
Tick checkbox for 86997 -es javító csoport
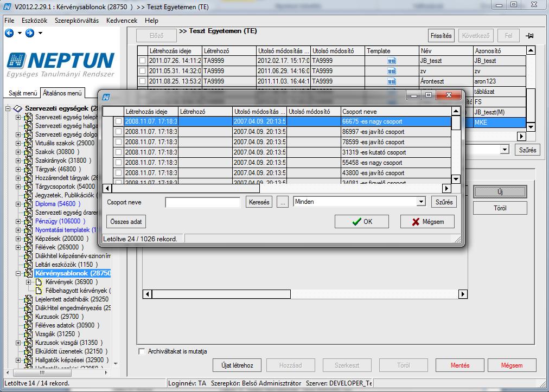pyautogui.click(x=119, y=132)
